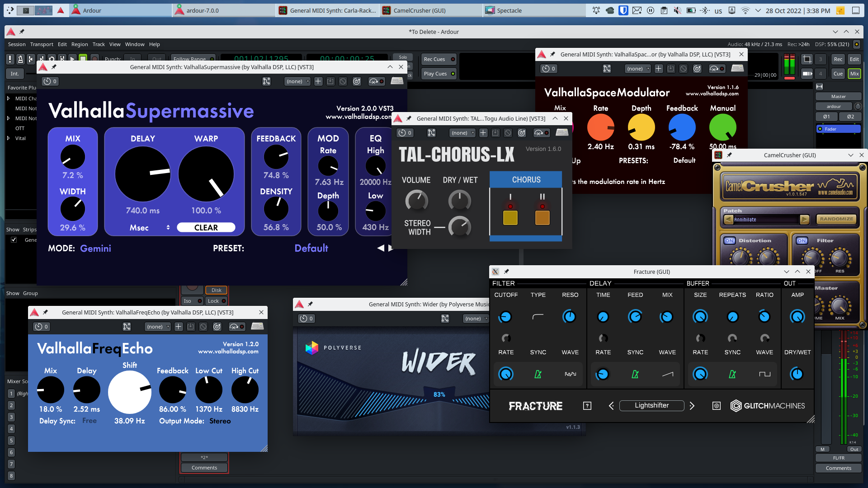Add new preset in the Supermassive window toolbar

pyautogui.click(x=318, y=81)
